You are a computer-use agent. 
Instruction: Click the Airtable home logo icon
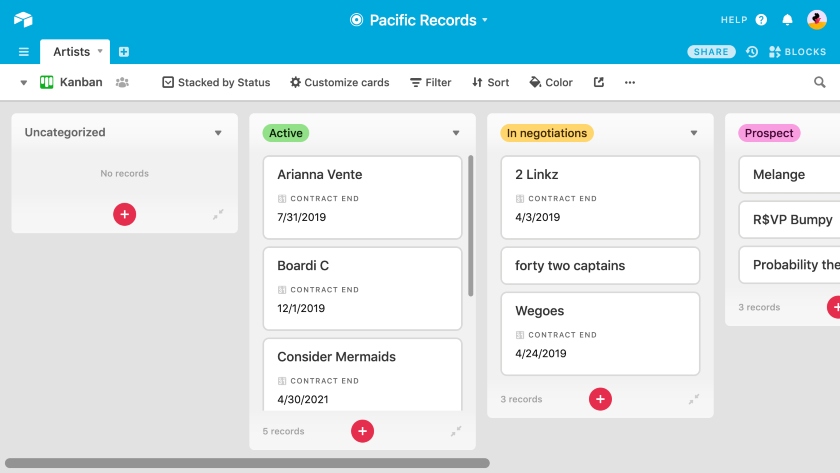[23, 20]
